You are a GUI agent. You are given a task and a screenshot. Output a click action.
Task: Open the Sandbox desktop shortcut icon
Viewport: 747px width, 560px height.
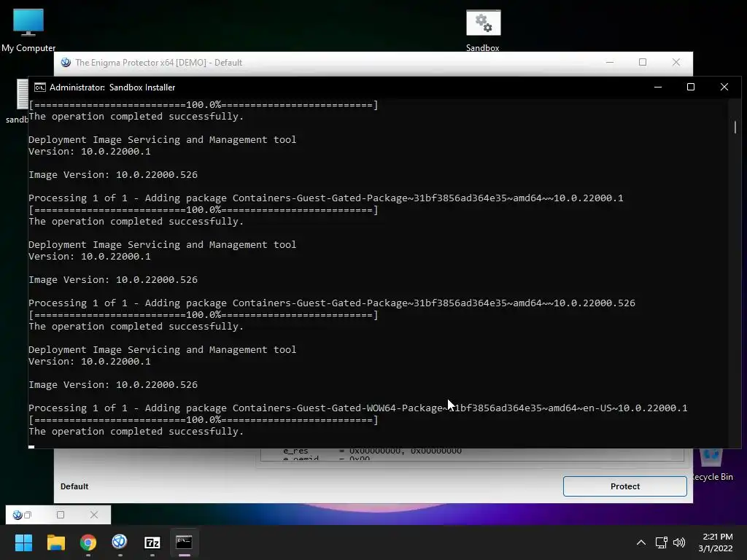point(483,30)
